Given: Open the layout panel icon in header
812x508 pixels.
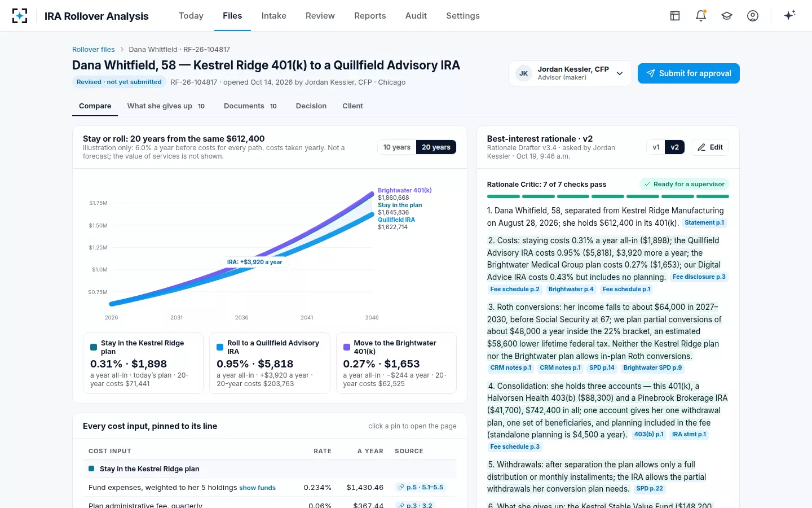Looking at the screenshot, I should click(675, 16).
